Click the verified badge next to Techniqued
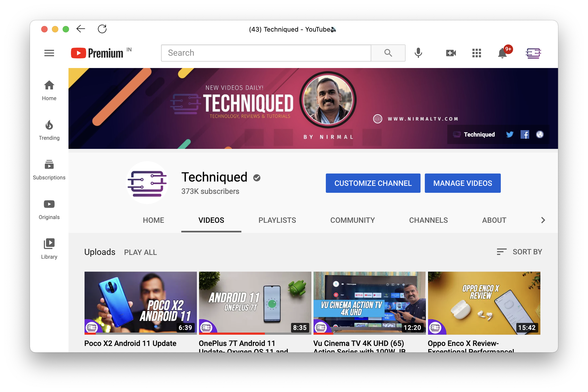Image resolution: width=588 pixels, height=392 pixels. pos(257,178)
